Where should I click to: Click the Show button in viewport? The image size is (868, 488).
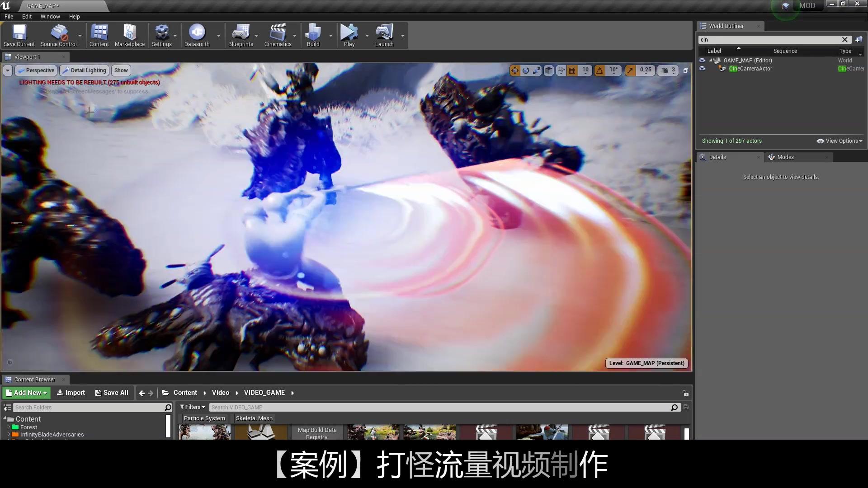click(x=121, y=70)
